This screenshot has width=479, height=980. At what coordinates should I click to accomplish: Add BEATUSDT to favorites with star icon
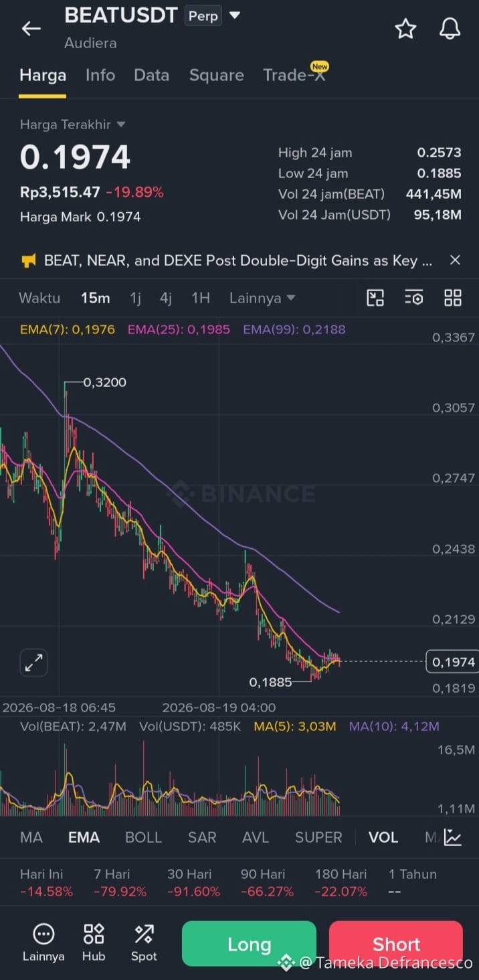(405, 29)
